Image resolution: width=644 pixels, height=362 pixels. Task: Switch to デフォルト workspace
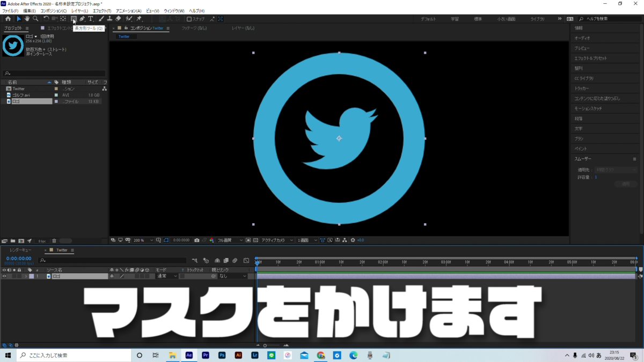428,19
